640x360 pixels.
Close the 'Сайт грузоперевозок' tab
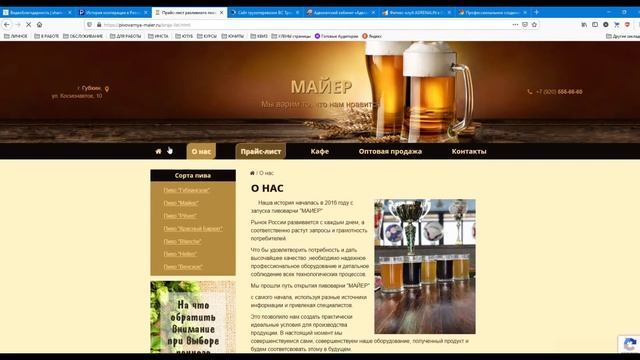pyautogui.click(x=298, y=13)
